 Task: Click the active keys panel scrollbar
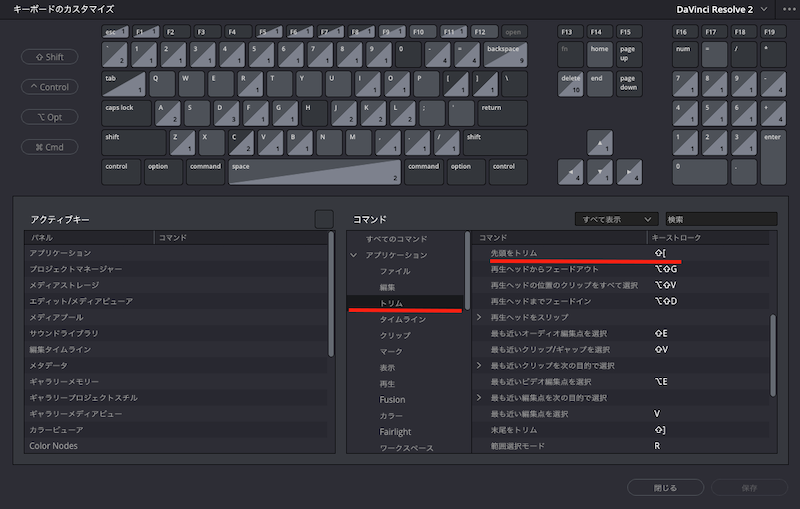(x=331, y=294)
